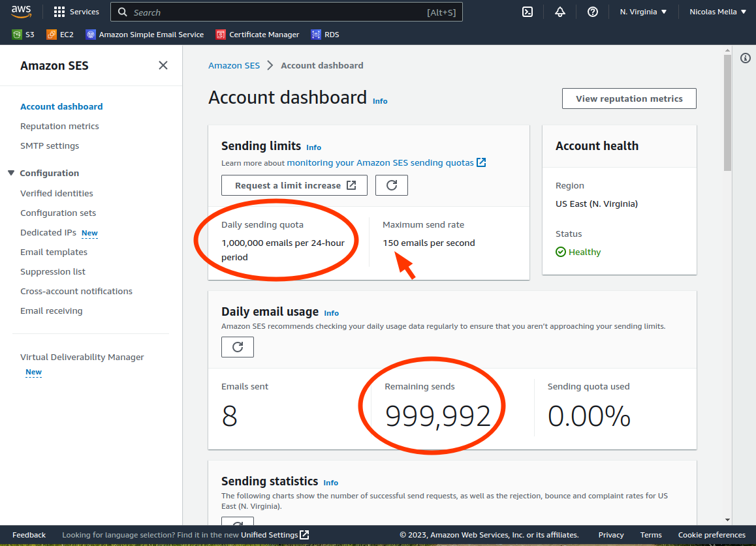This screenshot has height=546, width=756.
Task: Select Suppression list in sidebar
Action: pos(53,271)
